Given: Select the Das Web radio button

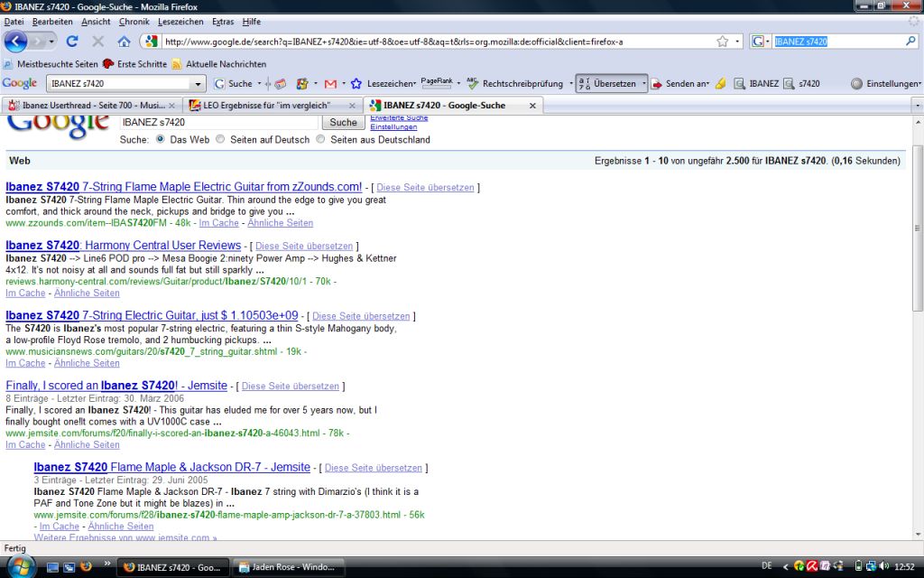Looking at the screenshot, I should tap(161, 140).
